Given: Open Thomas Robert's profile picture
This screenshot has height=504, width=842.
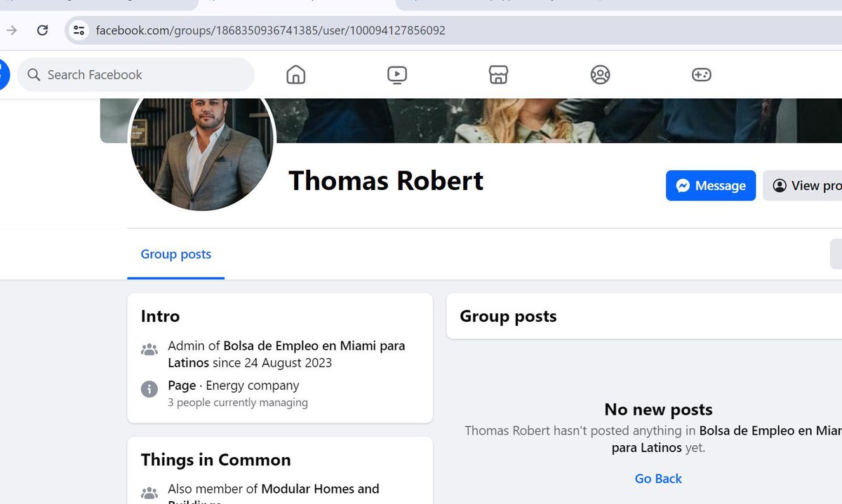Looking at the screenshot, I should click(202, 149).
